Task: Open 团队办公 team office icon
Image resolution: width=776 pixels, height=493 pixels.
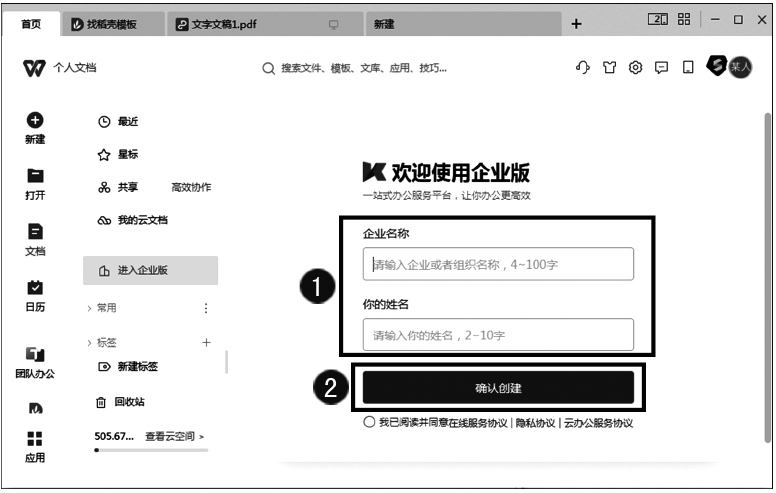Action: pyautogui.click(x=34, y=355)
